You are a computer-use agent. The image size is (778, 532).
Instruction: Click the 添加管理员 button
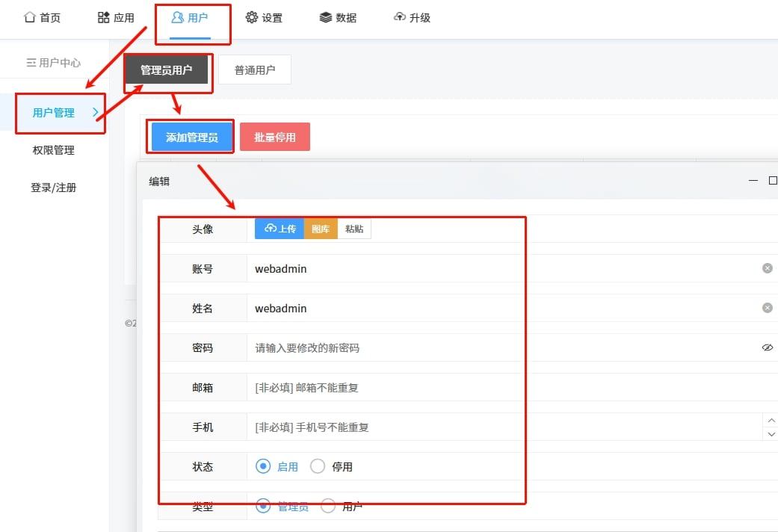(x=192, y=137)
